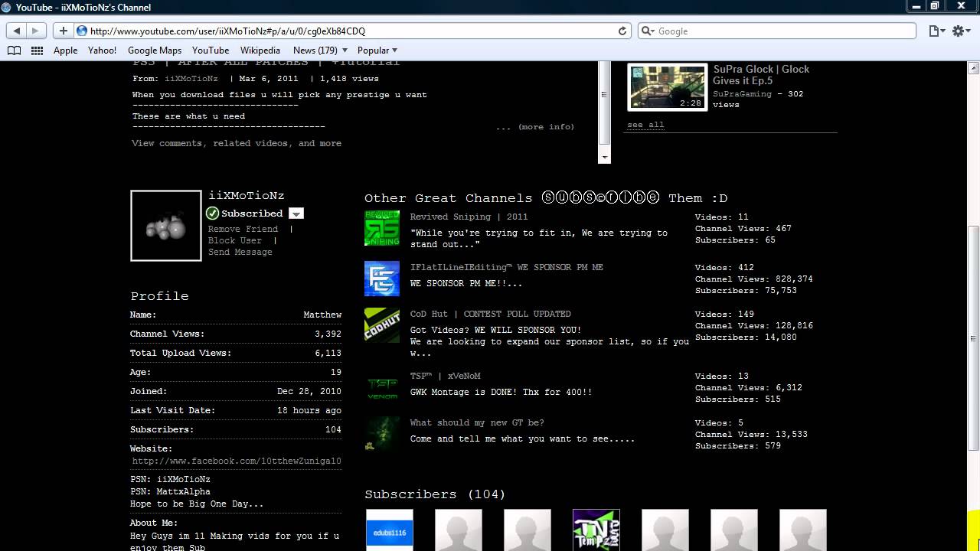The width and height of the screenshot is (980, 551).
Task: Click the 'GWK Montage is DONE! Thx for 400!!' text
Action: click(501, 393)
